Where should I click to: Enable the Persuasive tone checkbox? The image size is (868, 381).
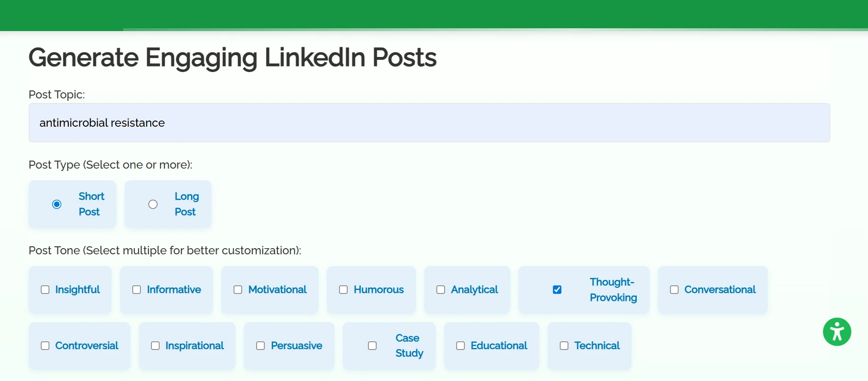pyautogui.click(x=260, y=346)
